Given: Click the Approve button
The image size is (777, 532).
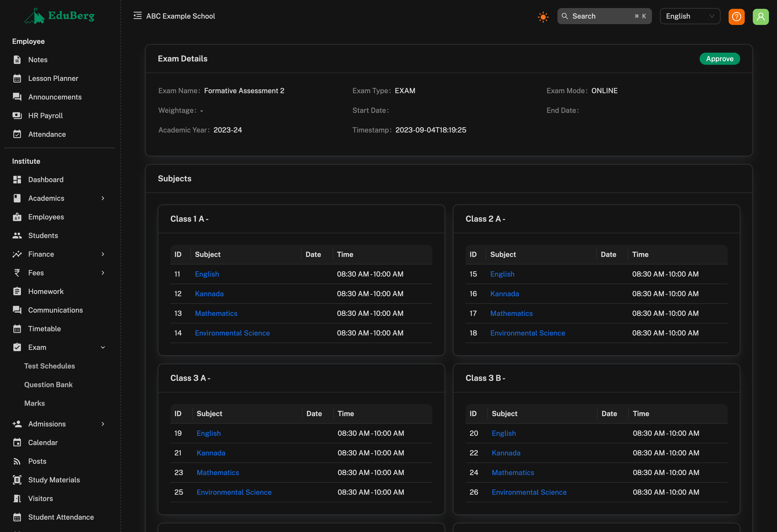Looking at the screenshot, I should click(x=720, y=59).
